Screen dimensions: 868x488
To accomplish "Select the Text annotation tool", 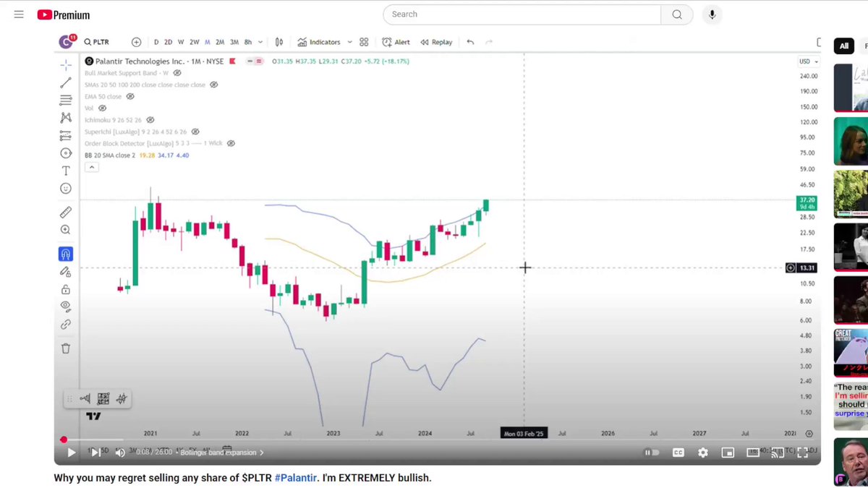I will (66, 171).
